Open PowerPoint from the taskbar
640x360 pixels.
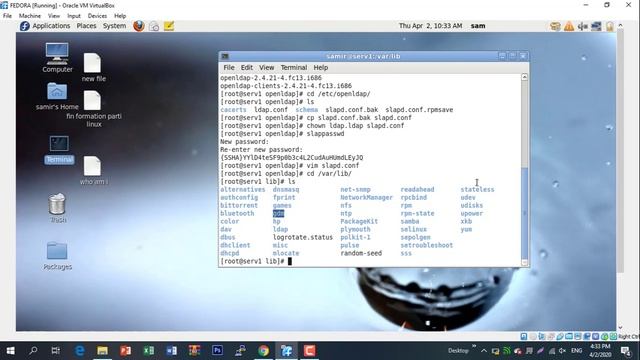[125, 351]
